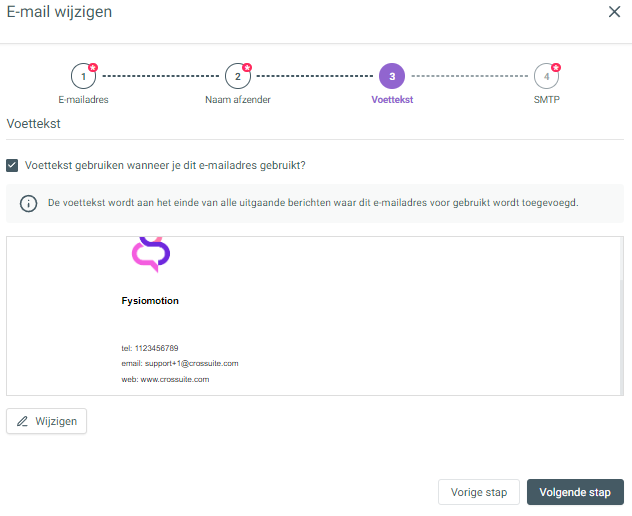Click the red badge on SMTP step
Viewport: 632px width, 516px height.
(x=556, y=67)
